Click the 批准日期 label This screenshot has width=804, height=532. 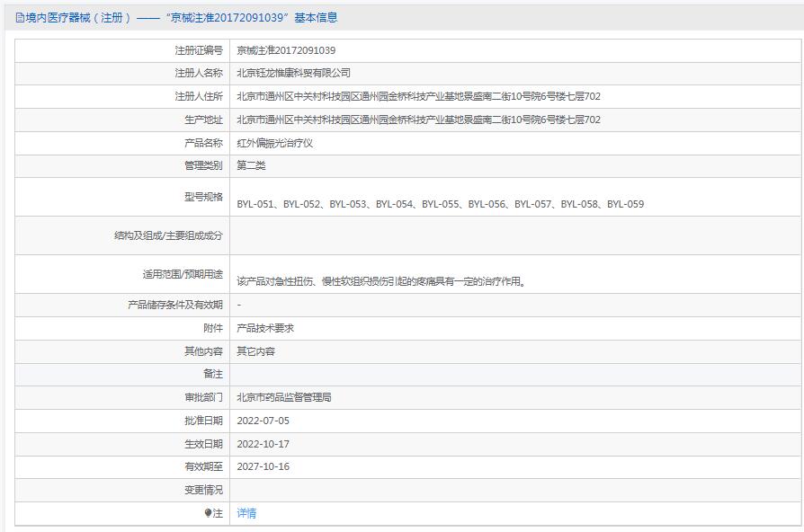[x=203, y=421]
